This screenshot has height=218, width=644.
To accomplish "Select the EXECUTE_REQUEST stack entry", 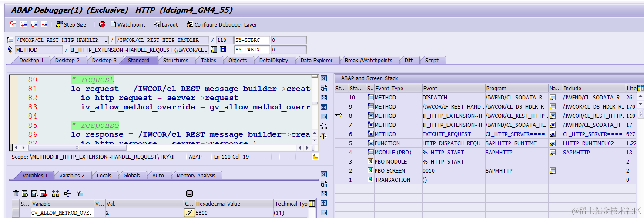I will [x=453, y=134].
